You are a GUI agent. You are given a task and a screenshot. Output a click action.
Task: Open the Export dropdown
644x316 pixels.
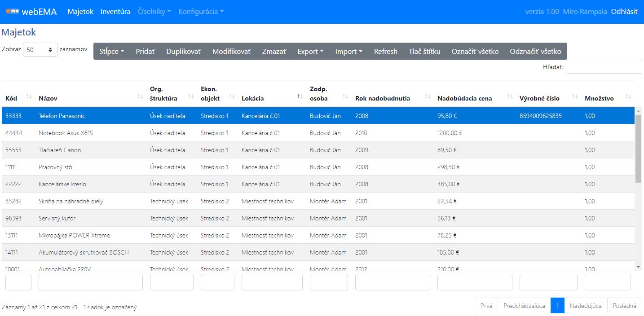pos(310,51)
